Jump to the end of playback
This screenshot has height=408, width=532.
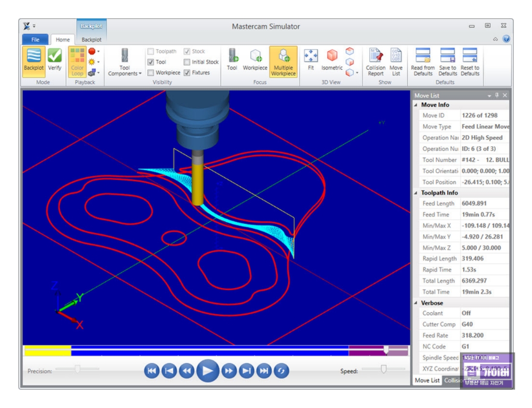pos(264,371)
